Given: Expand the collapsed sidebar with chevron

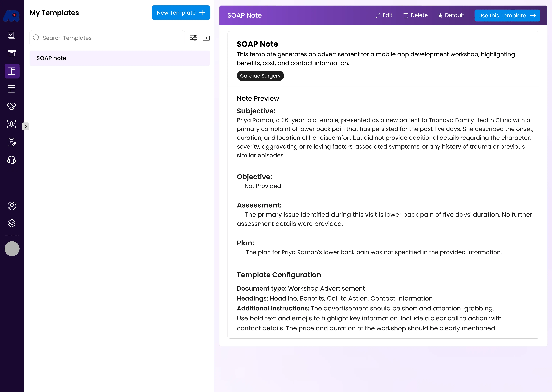Looking at the screenshot, I should click(x=26, y=126).
